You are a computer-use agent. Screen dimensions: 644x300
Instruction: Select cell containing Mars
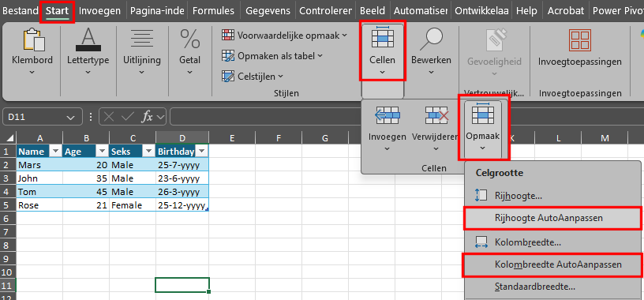[x=39, y=165]
